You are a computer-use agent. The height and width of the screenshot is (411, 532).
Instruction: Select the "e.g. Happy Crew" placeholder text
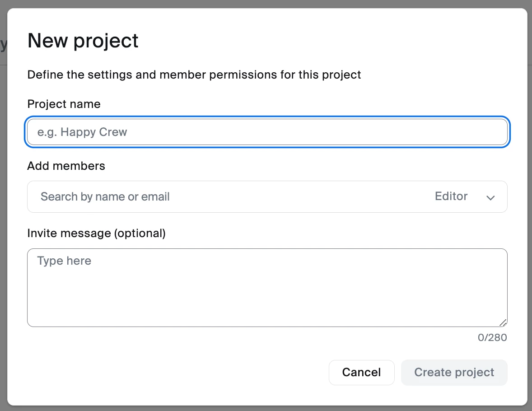pyautogui.click(x=82, y=132)
